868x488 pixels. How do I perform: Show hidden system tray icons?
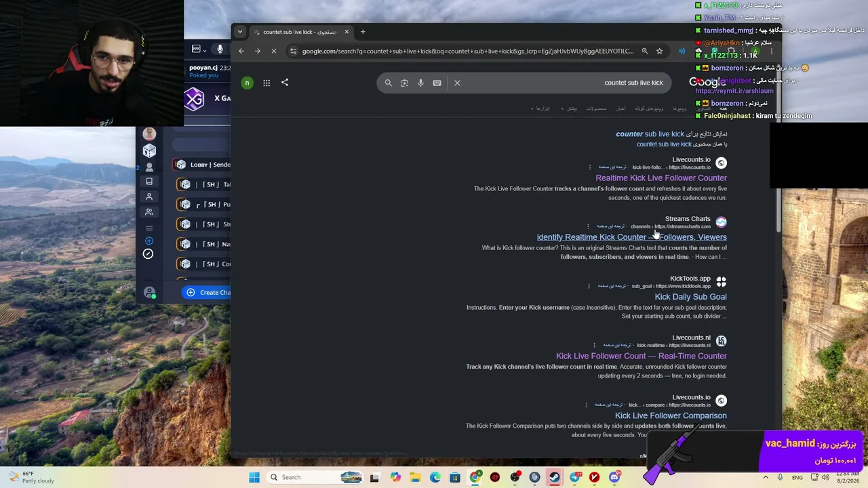pos(766,477)
